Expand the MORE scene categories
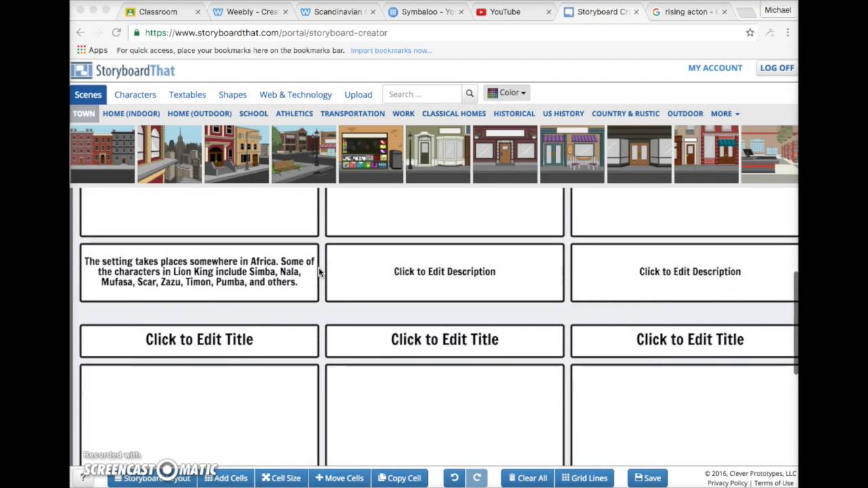The image size is (868, 488). click(x=725, y=114)
